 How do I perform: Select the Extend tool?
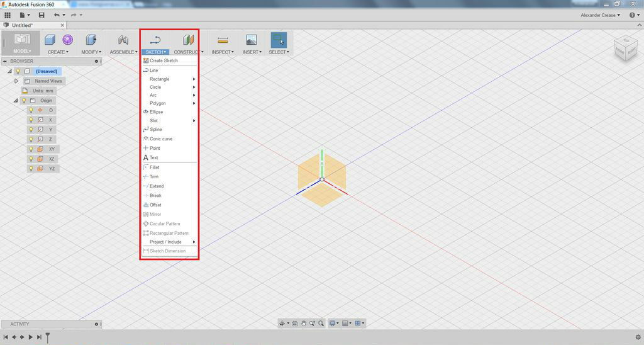click(x=169, y=186)
